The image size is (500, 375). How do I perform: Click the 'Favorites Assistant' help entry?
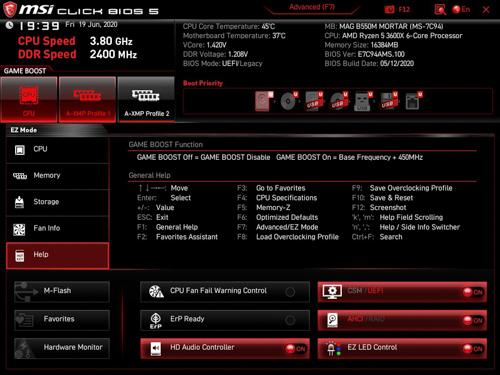click(x=187, y=237)
